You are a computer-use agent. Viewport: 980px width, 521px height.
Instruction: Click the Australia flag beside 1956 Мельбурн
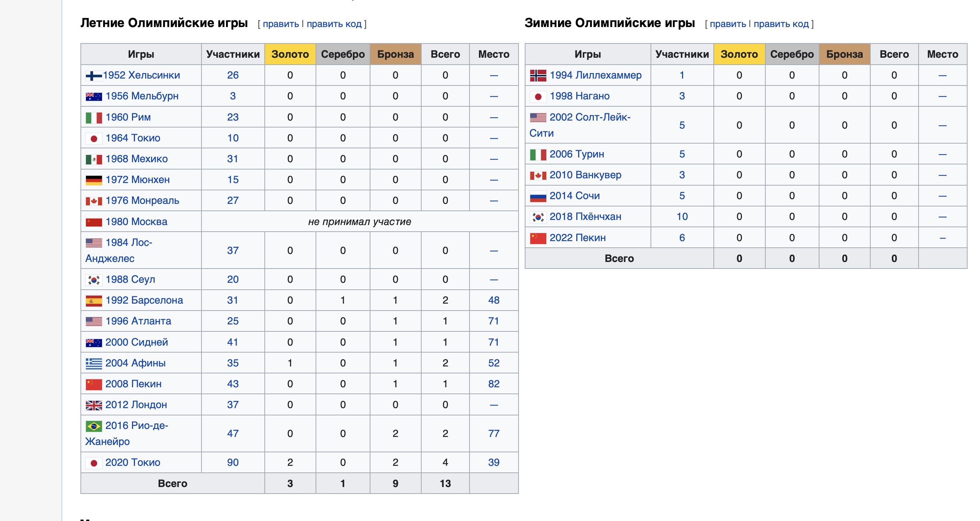pos(94,96)
